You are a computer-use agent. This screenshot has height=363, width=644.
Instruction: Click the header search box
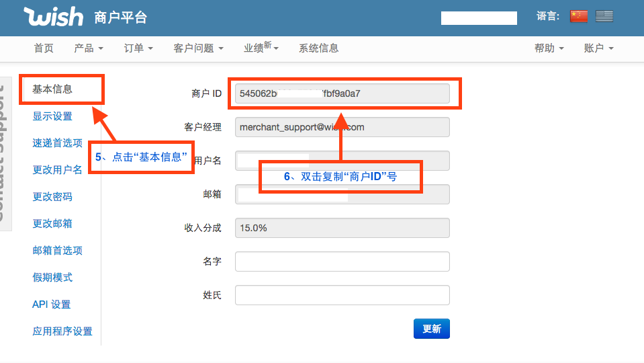(479, 18)
